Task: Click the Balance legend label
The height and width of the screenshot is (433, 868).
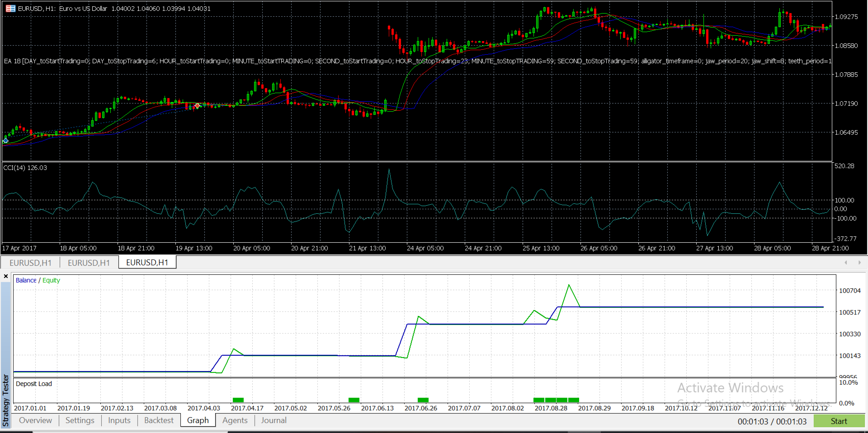Action: pyautogui.click(x=26, y=280)
